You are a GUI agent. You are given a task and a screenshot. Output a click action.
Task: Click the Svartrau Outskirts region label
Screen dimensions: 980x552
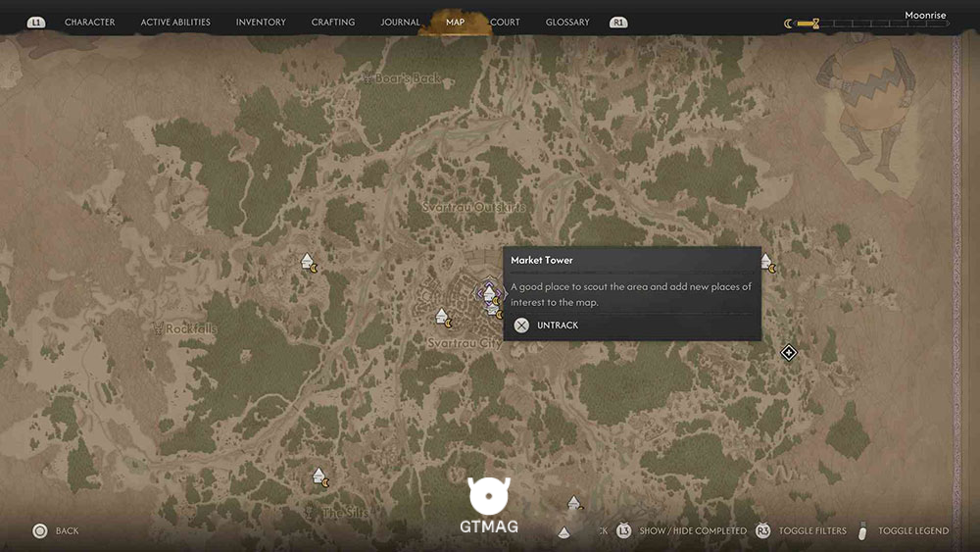(x=473, y=207)
